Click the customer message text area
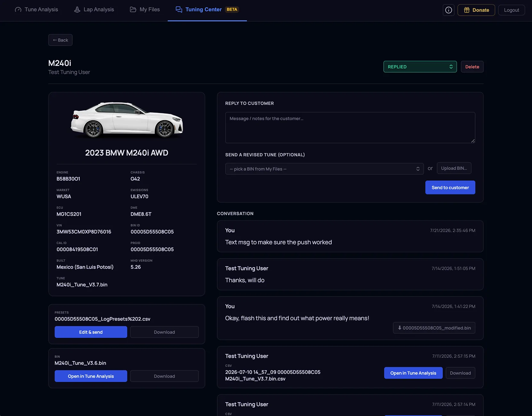 [350, 127]
